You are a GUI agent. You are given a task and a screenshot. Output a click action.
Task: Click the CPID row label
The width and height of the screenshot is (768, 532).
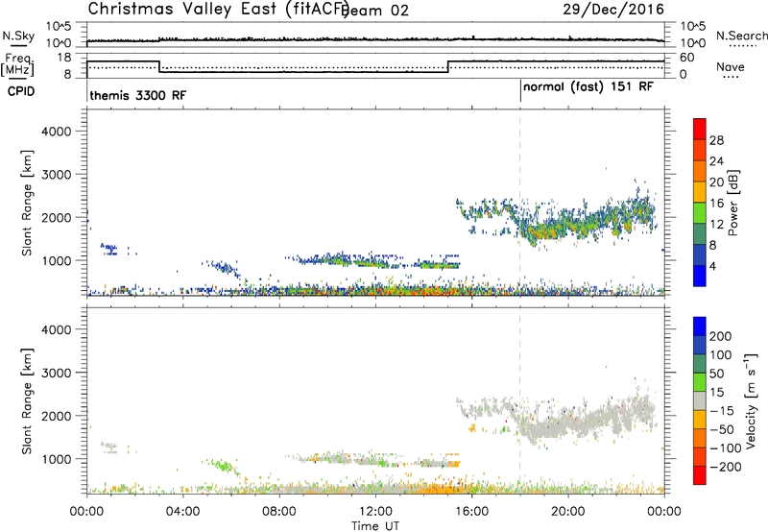click(x=21, y=91)
